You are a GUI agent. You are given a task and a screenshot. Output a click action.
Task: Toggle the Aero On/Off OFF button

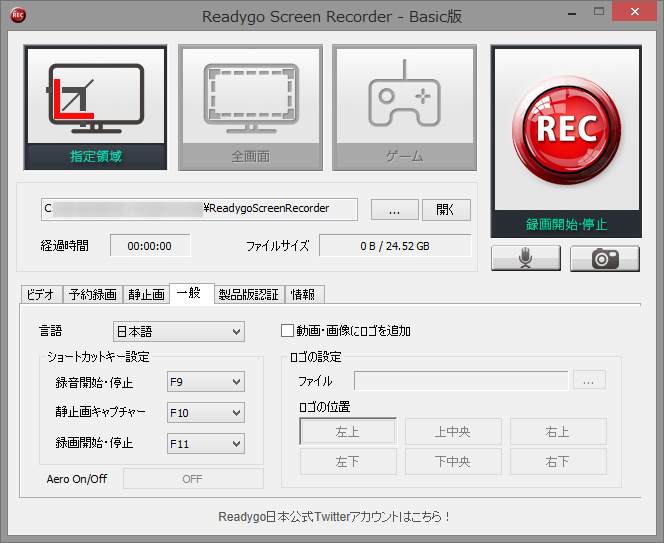193,479
